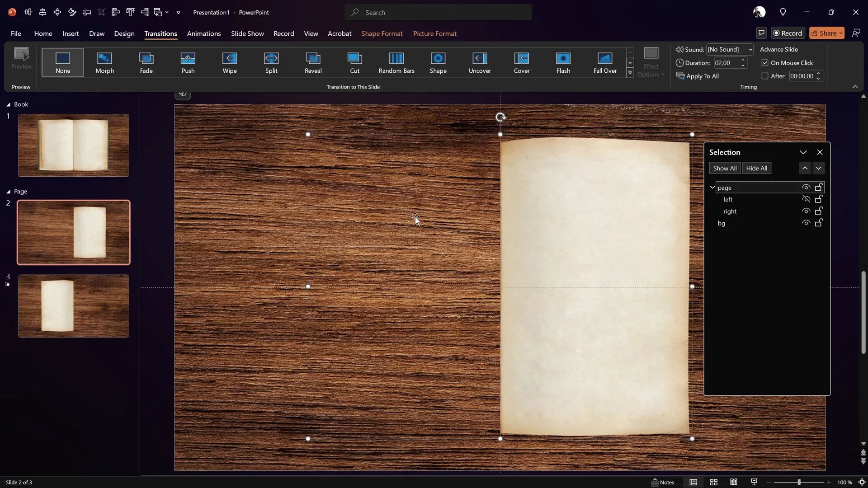This screenshot has height=488, width=868.
Task: Toggle the Notes pane
Action: pyautogui.click(x=663, y=482)
